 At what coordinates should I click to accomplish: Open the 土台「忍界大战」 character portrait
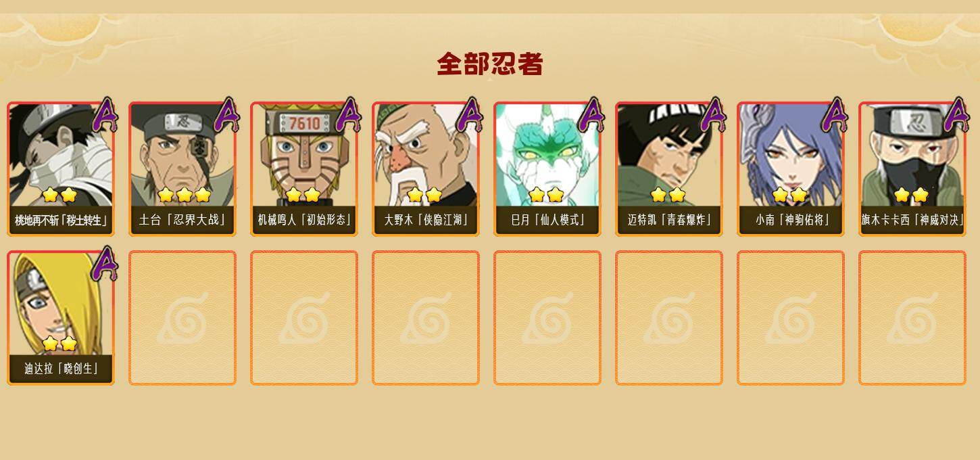[x=182, y=169]
